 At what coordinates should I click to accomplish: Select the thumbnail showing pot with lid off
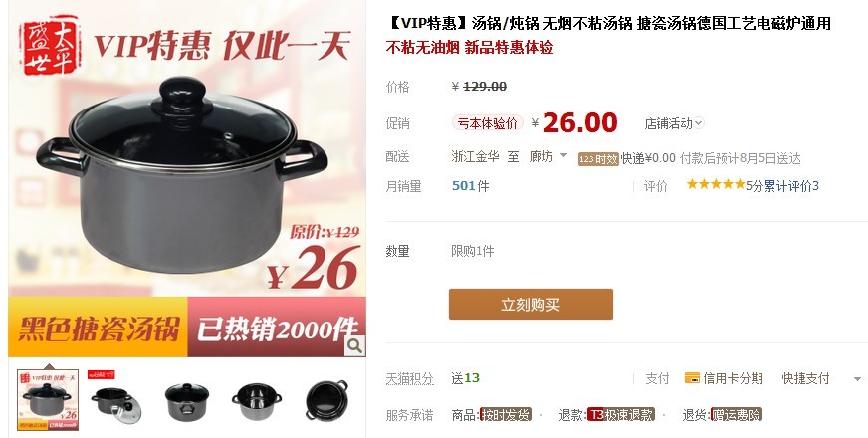116,400
